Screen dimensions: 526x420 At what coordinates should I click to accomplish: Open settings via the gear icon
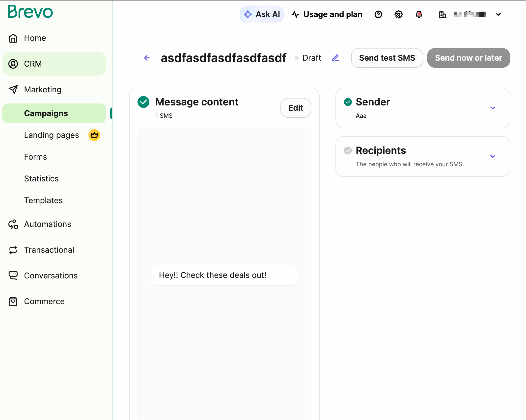click(x=398, y=14)
